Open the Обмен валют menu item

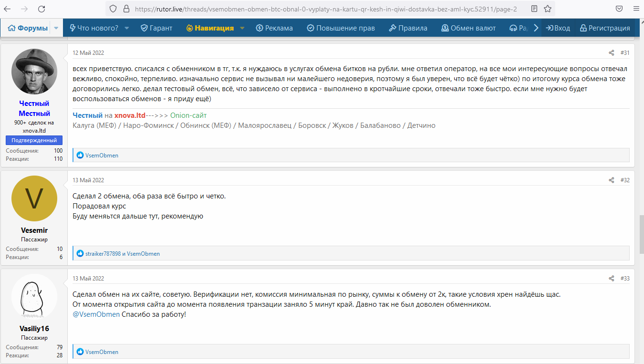(468, 28)
